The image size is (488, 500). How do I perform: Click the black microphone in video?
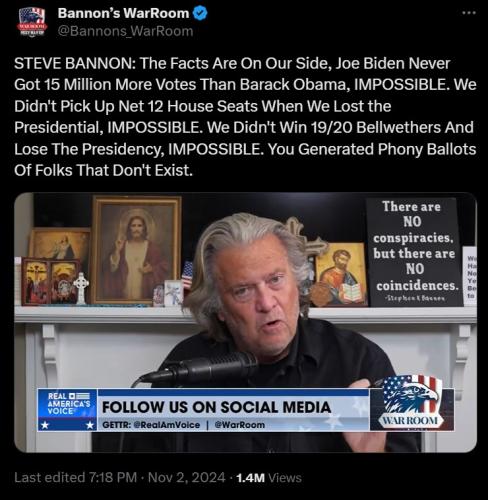point(200,368)
